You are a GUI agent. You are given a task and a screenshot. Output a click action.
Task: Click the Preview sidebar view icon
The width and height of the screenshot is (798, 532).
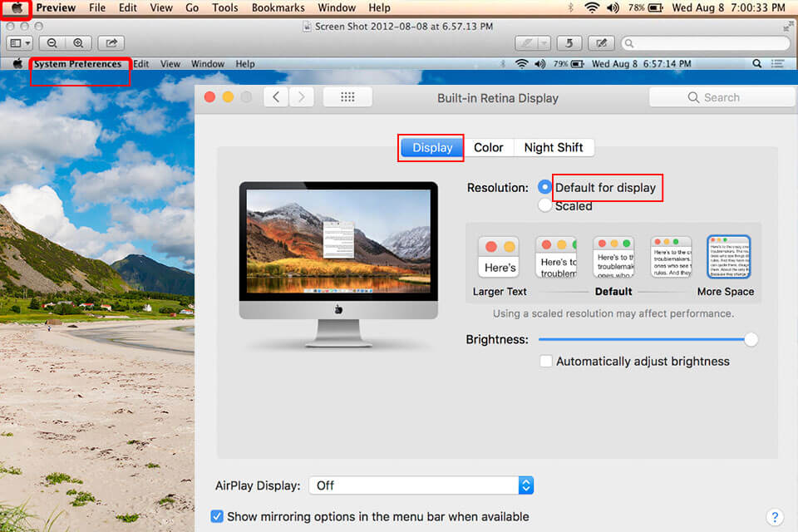pos(16,43)
